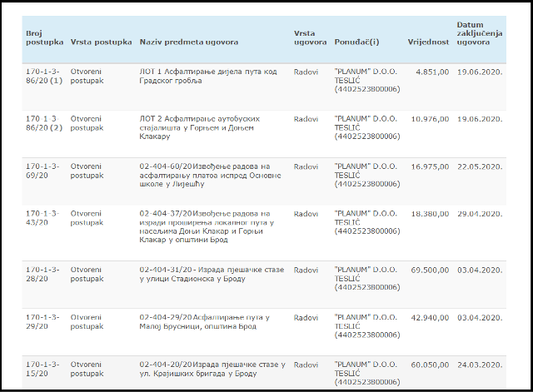Click the date in the 4.851,00 row

480,72
